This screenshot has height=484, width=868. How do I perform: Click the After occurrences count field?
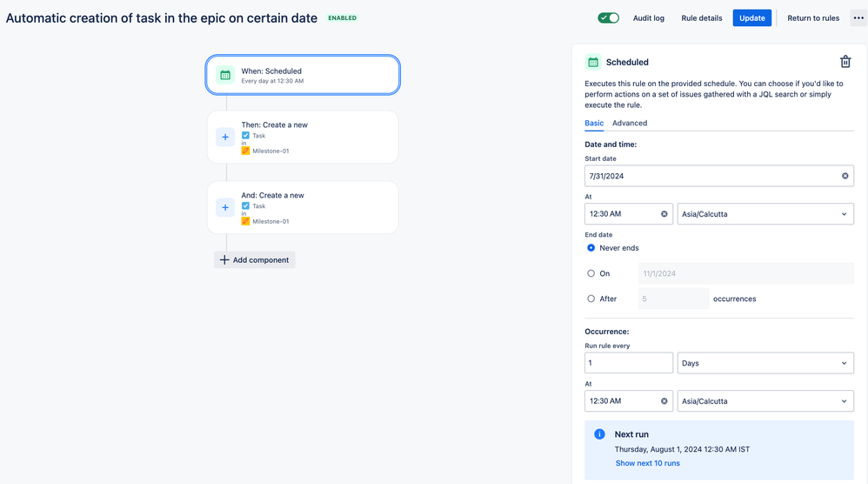(x=673, y=299)
